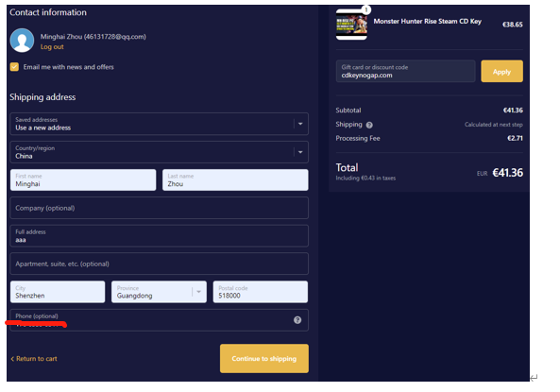
Task: Open the Country/region dropdown
Action: [160, 152]
